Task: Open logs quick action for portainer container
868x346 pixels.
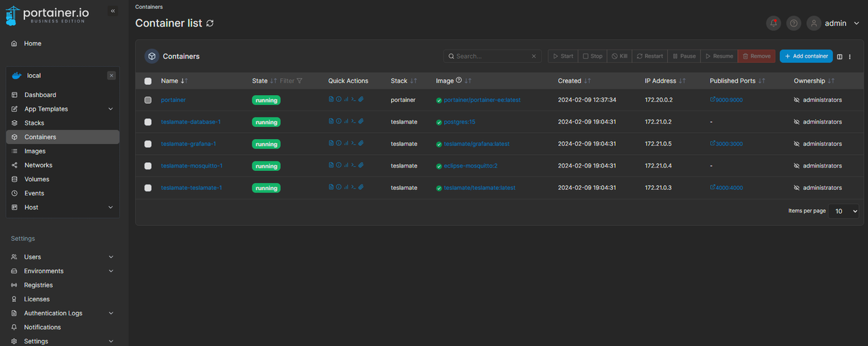Action: pyautogui.click(x=331, y=99)
